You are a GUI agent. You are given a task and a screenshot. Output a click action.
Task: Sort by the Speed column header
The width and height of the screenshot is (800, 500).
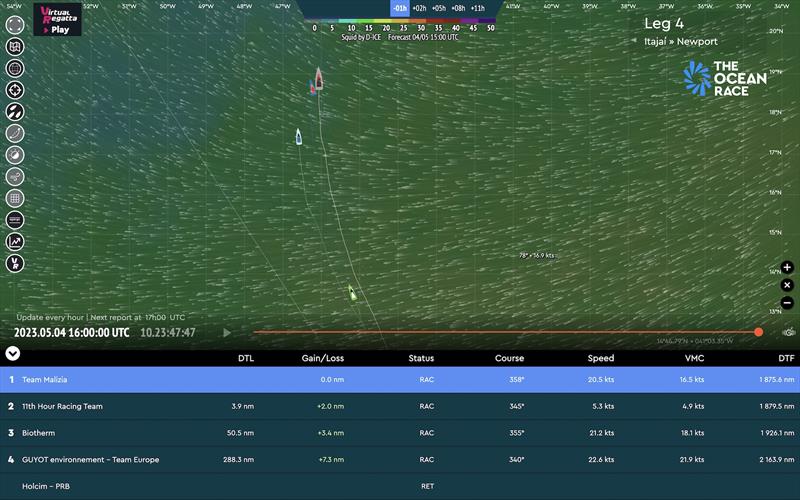click(601, 358)
